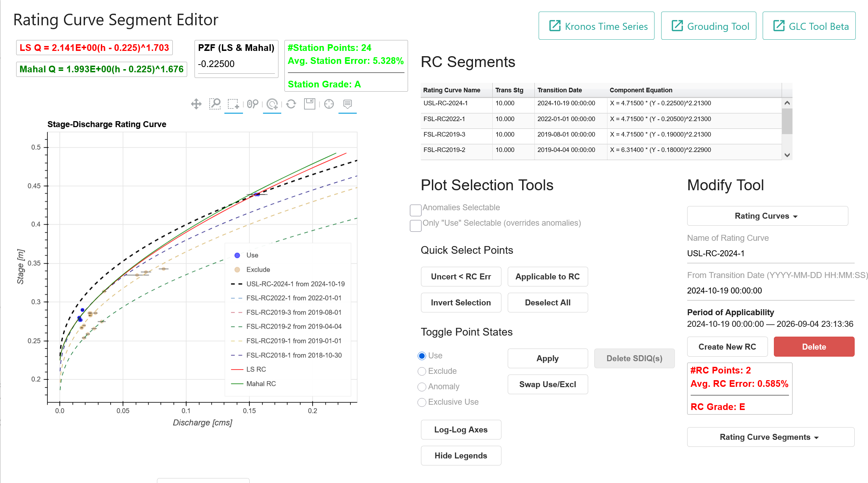Click Applicable to RC button
The image size is (868, 483).
coord(547,277)
